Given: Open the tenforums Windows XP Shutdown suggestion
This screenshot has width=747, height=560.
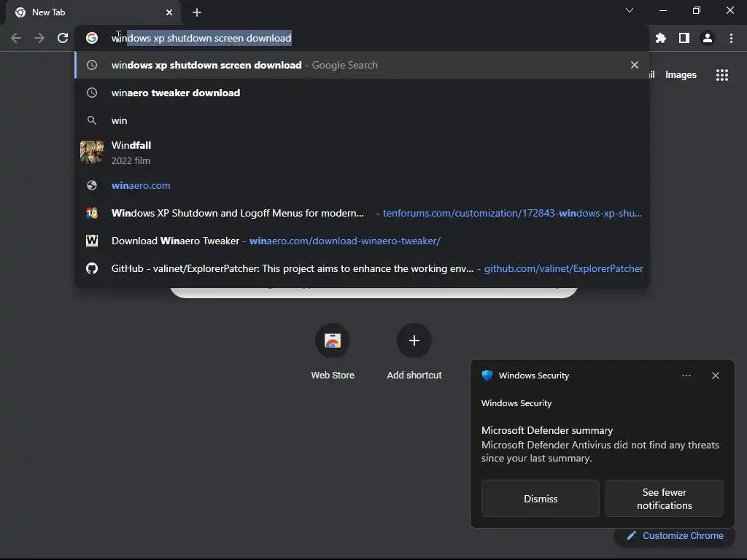Looking at the screenshot, I should point(362,213).
